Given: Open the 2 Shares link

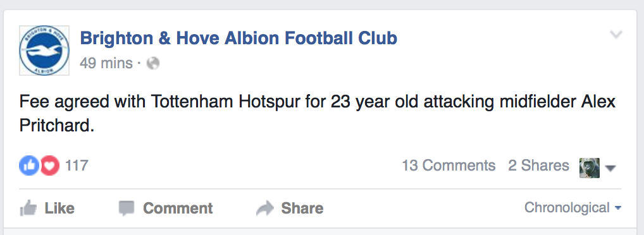Looking at the screenshot, I should pyautogui.click(x=538, y=166).
